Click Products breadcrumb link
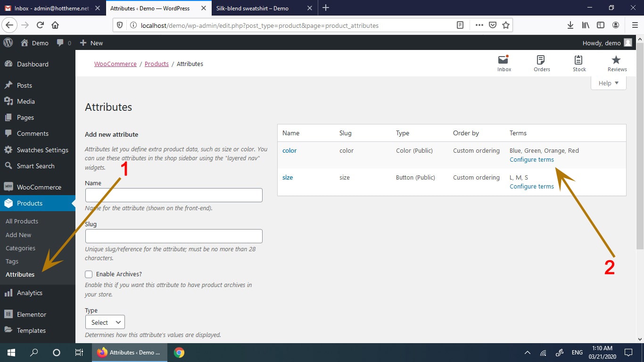644x362 pixels. pos(157,64)
